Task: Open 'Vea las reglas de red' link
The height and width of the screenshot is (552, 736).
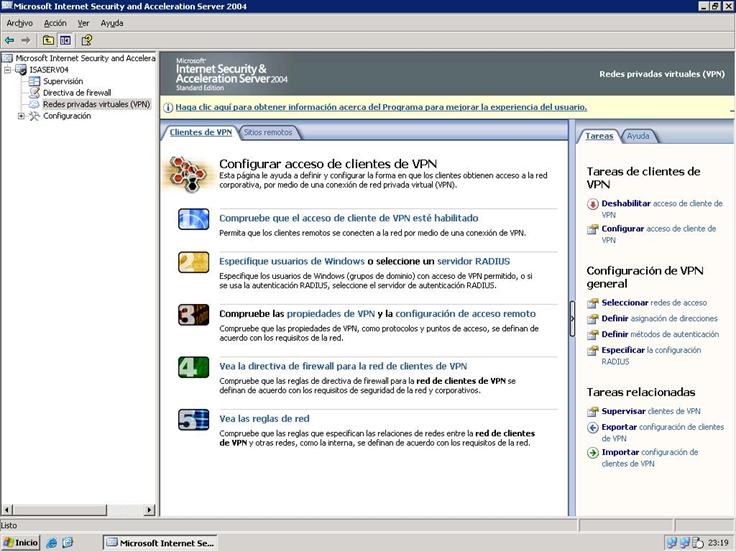Action: [x=264, y=419]
